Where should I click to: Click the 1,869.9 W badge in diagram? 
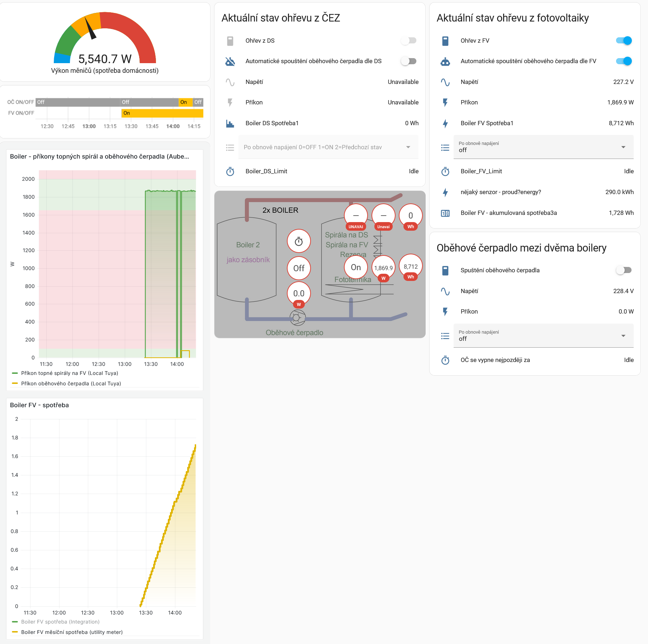(x=383, y=268)
